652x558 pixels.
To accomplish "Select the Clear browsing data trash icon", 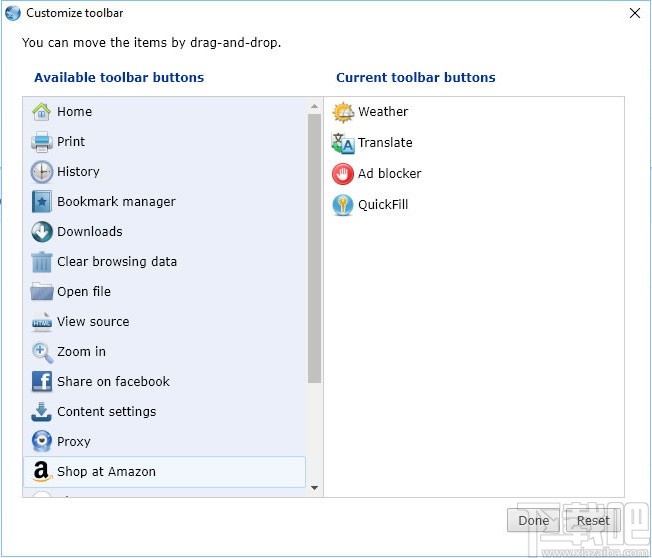I will pyautogui.click(x=42, y=262).
